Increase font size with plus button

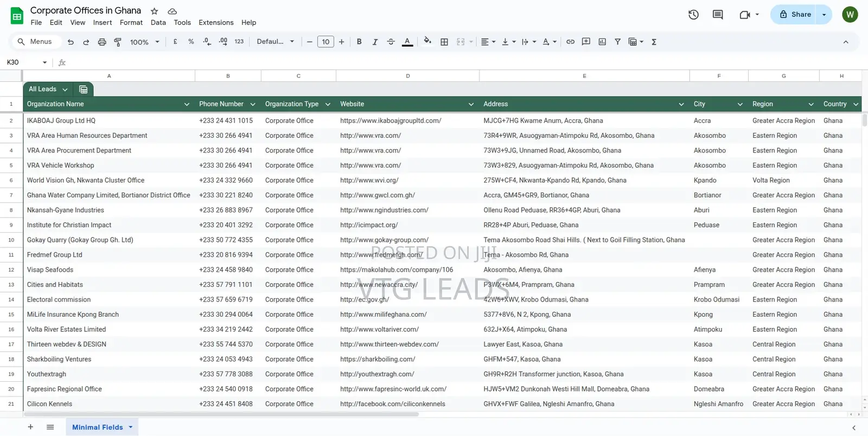click(341, 42)
